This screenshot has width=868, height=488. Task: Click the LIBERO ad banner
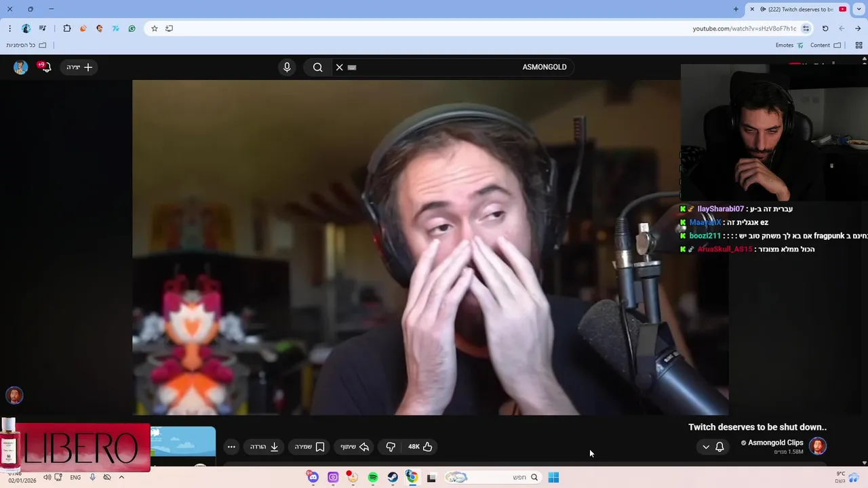point(75,447)
